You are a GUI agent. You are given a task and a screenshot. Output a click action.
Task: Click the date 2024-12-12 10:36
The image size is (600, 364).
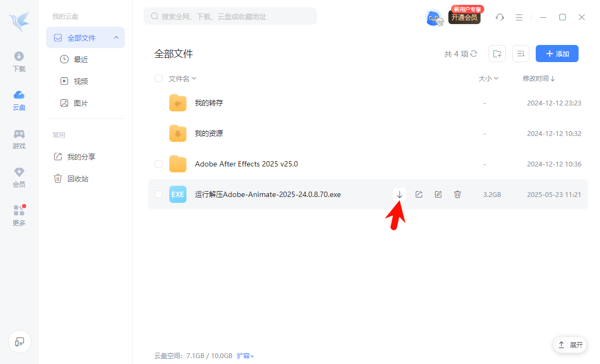[x=554, y=164]
